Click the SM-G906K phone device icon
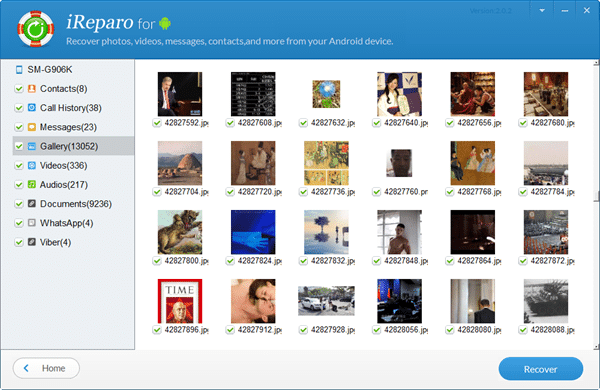This screenshot has width=600, height=390. point(19,70)
